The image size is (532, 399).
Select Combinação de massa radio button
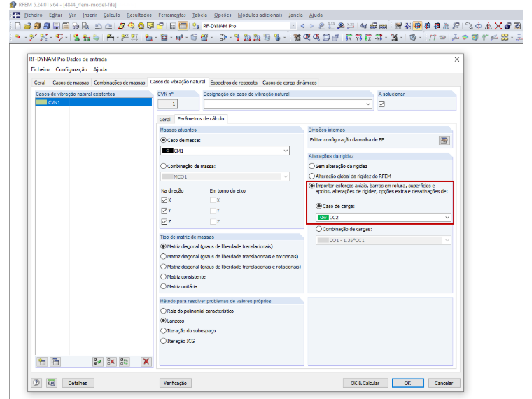164,167
